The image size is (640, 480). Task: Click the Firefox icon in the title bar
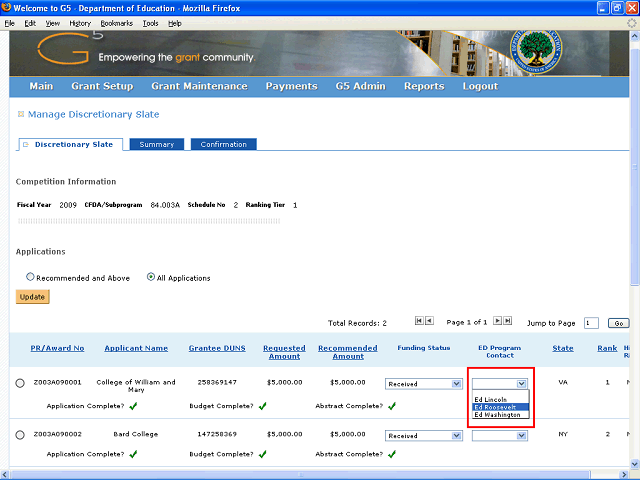click(8, 7)
